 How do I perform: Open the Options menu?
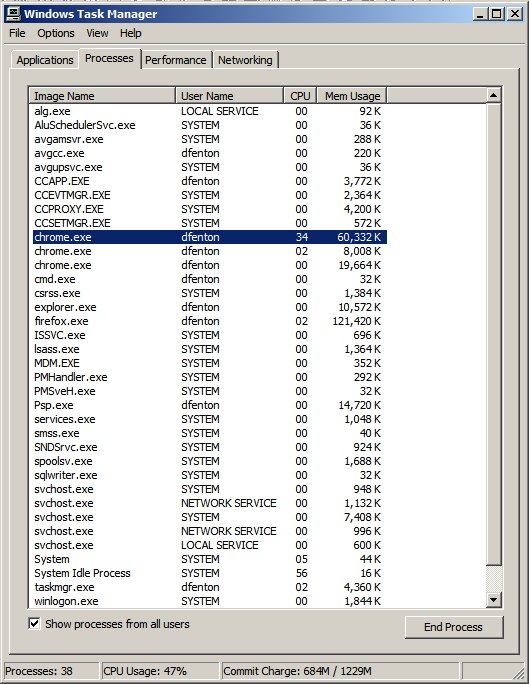pyautogui.click(x=56, y=33)
